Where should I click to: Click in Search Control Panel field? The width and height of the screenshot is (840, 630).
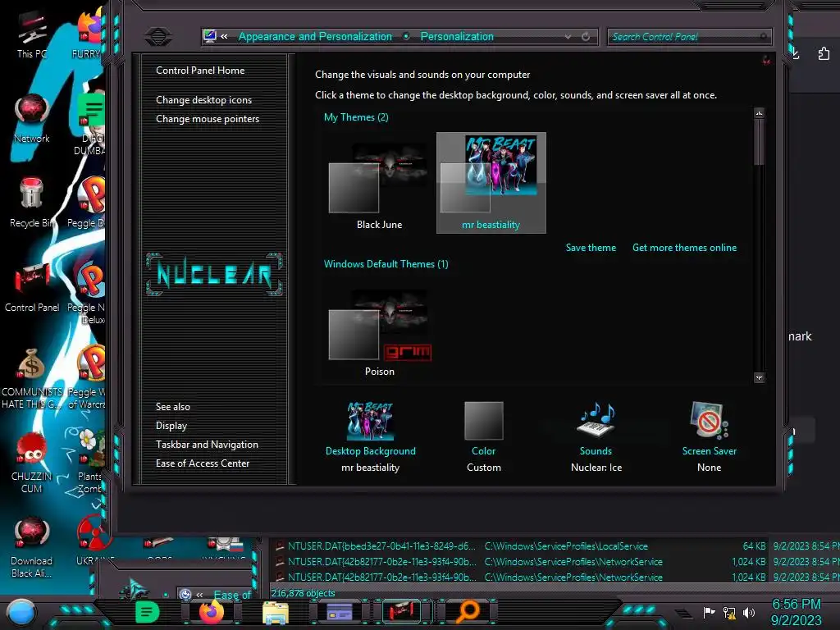(x=689, y=36)
